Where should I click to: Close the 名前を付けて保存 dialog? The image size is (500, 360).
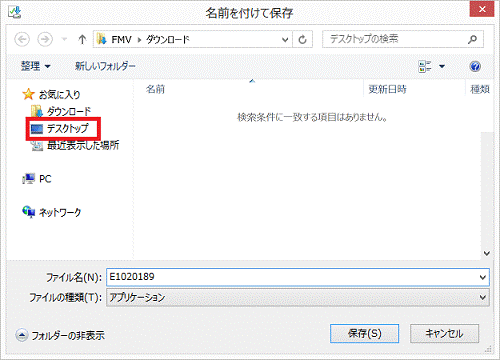point(482,9)
